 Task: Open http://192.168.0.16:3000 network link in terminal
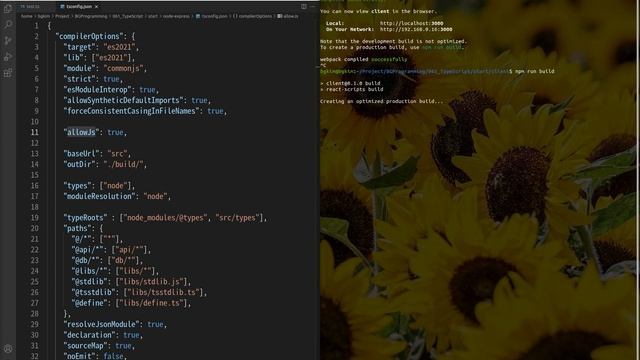pos(416,29)
